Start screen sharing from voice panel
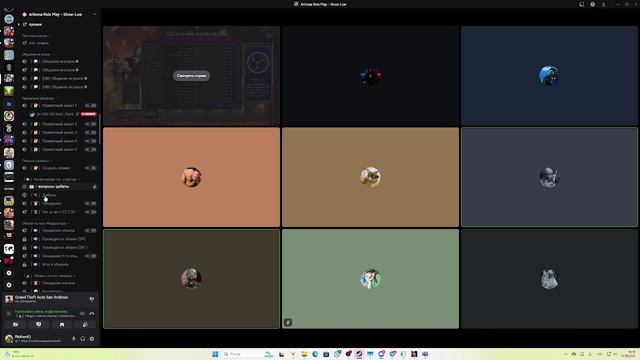The width and height of the screenshot is (640, 360). [x=38, y=325]
